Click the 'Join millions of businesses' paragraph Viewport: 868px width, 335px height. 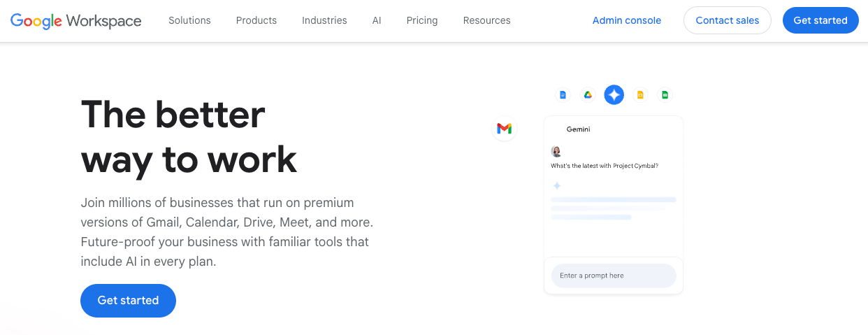point(227,232)
